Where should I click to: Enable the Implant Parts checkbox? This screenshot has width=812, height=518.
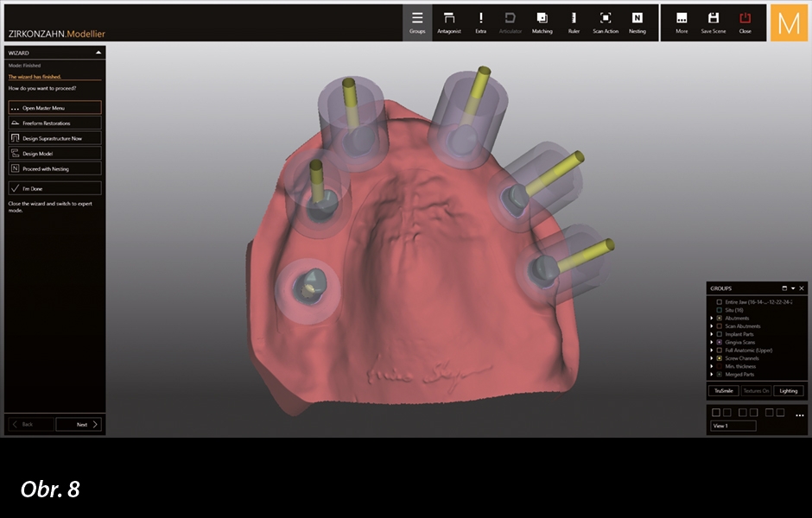click(719, 334)
